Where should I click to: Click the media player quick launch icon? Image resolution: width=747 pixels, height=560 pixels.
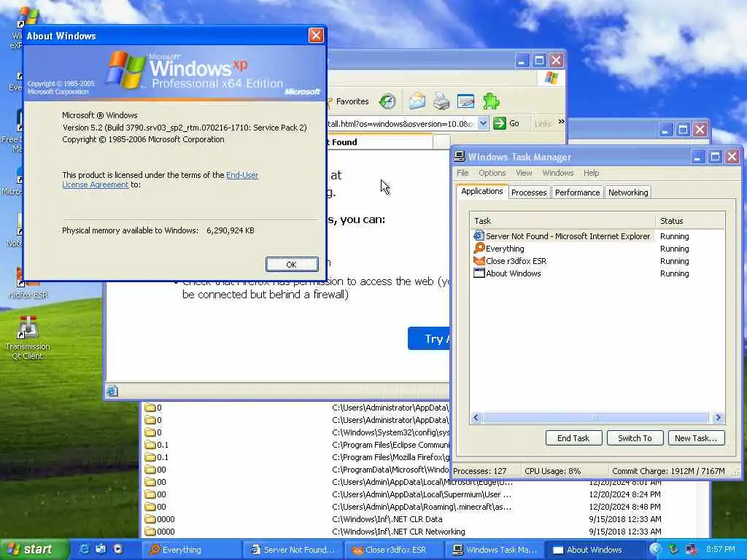(x=117, y=549)
